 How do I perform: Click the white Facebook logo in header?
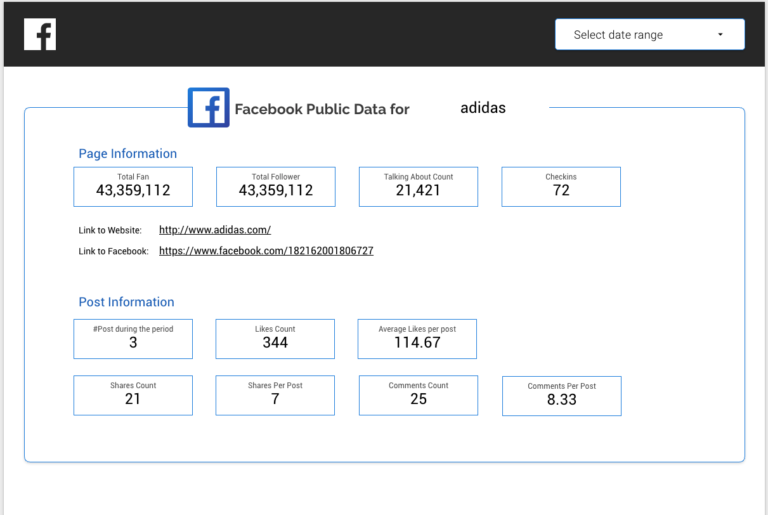click(40, 34)
